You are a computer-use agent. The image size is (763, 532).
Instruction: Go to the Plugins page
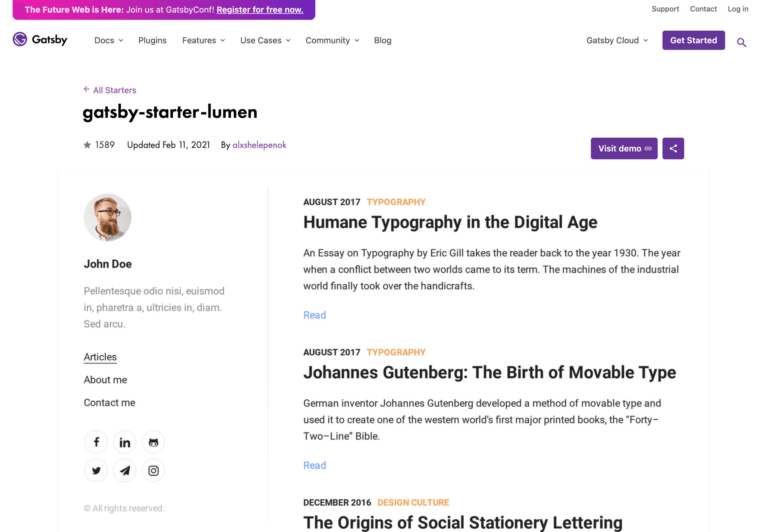click(x=152, y=41)
